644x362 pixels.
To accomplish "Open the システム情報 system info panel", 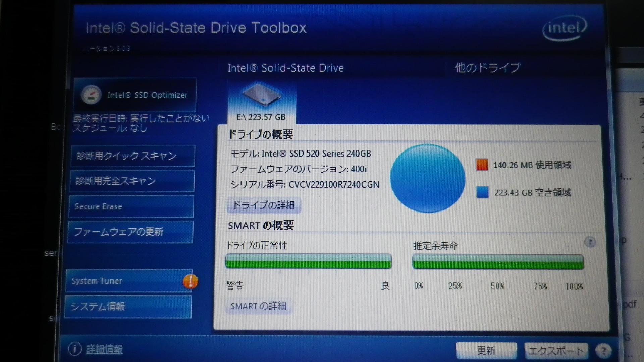I will point(128,306).
